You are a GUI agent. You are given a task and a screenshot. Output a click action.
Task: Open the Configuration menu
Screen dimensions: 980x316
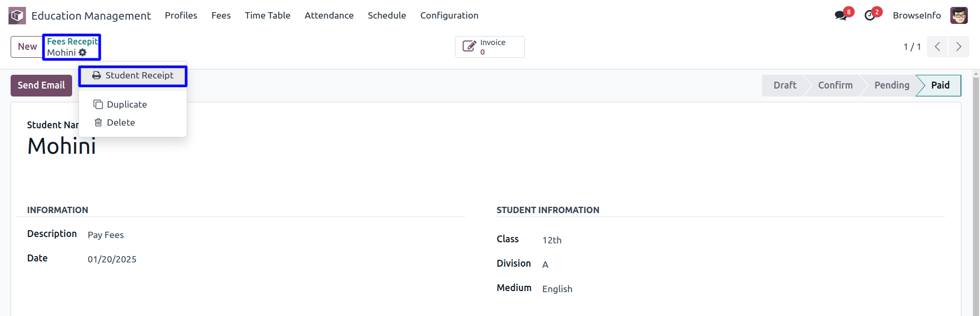point(449,15)
